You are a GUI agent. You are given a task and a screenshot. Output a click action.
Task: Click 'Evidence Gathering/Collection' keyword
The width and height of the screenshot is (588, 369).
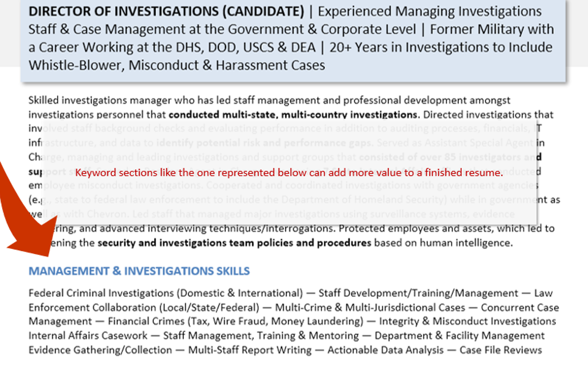100,350
